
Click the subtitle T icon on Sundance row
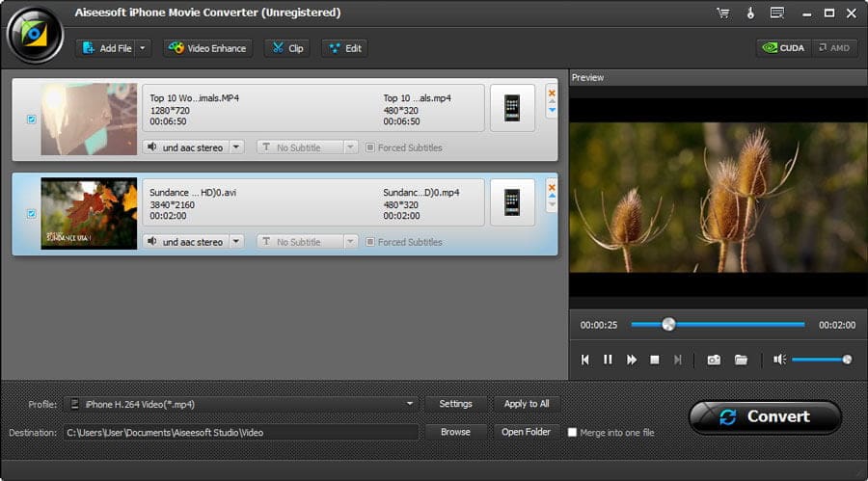point(266,242)
